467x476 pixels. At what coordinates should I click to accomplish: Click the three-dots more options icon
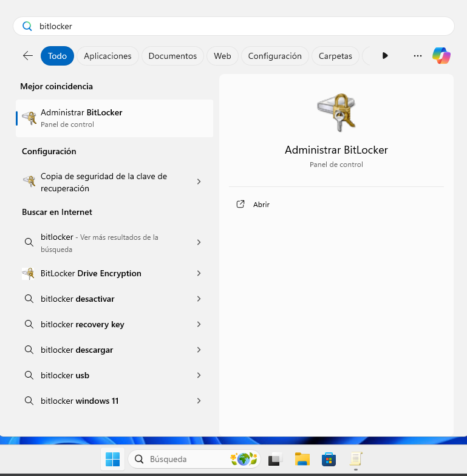[417, 56]
